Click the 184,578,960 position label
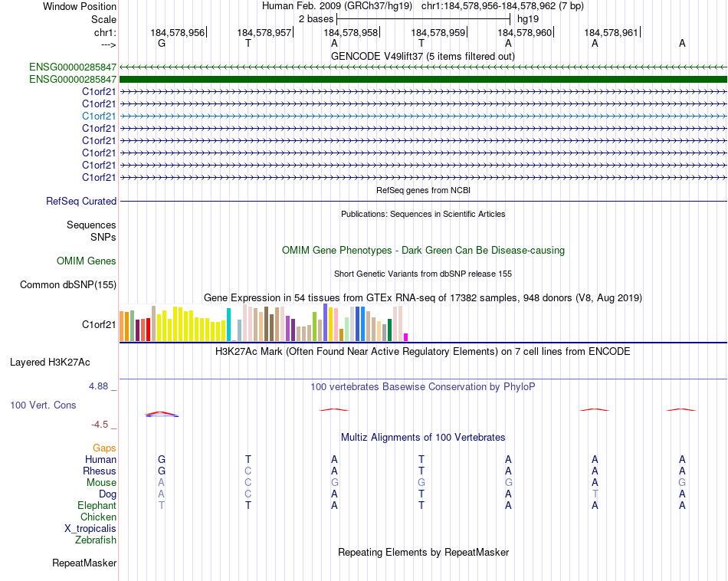This screenshot has height=581, width=728. pos(525,32)
